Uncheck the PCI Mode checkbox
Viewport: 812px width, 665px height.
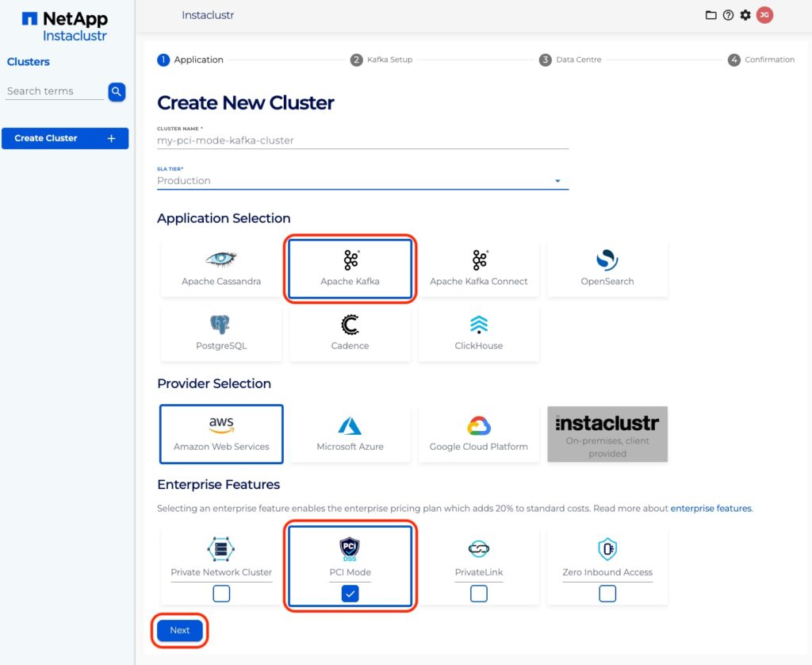(350, 594)
